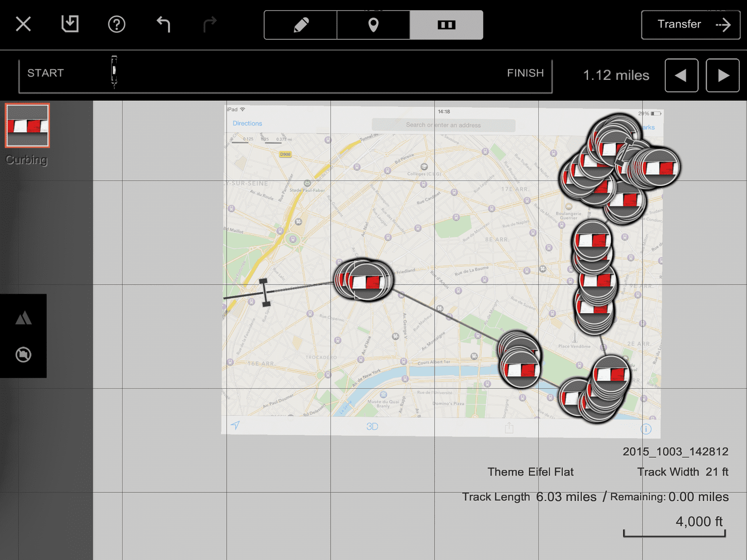
Task: Click the Track Length 6.03 miles text
Action: (529, 497)
